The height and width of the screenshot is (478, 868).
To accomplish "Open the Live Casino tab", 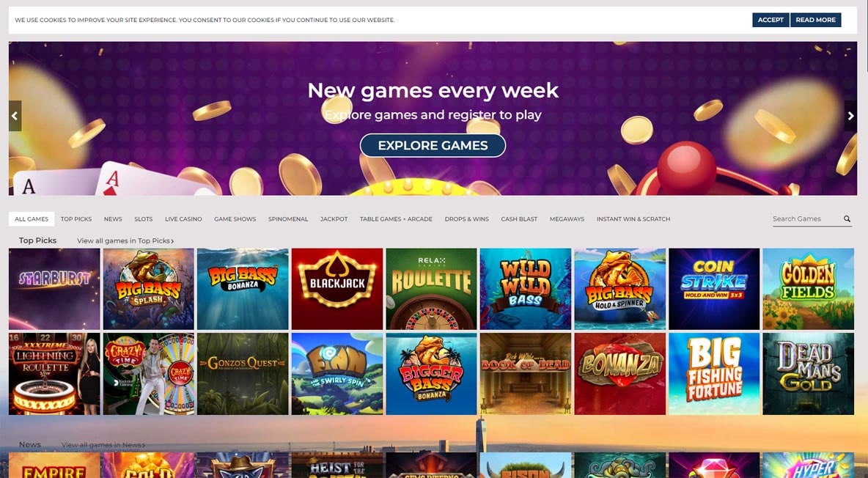I will tap(183, 218).
